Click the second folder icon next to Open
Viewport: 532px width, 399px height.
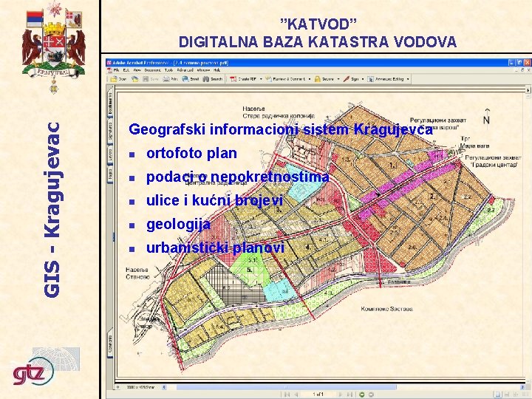pos(135,79)
